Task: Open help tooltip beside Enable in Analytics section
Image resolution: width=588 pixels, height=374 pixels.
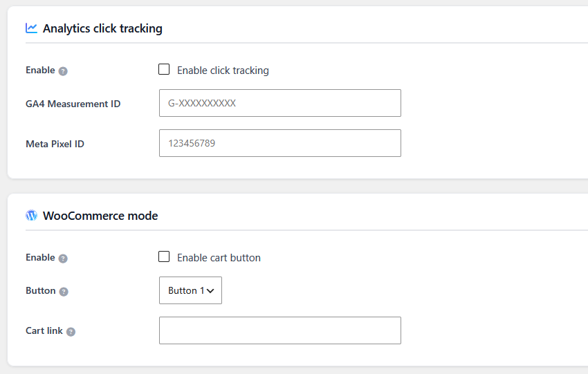Action: tap(63, 71)
